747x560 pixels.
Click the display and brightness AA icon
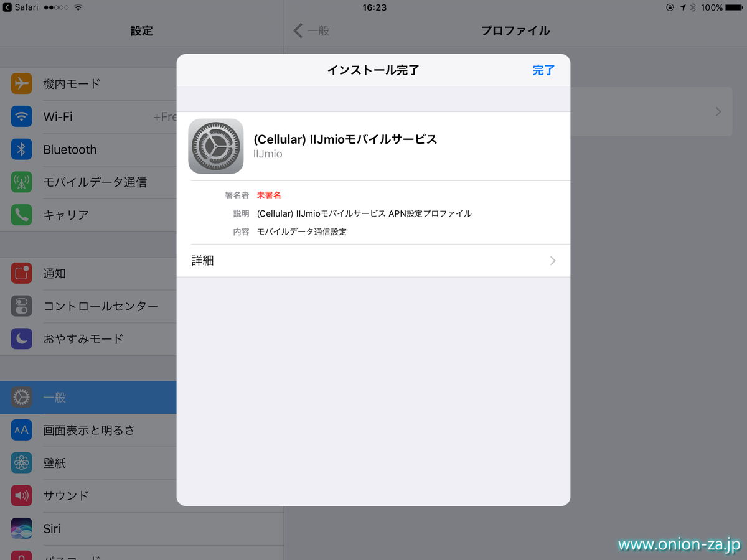pyautogui.click(x=21, y=430)
